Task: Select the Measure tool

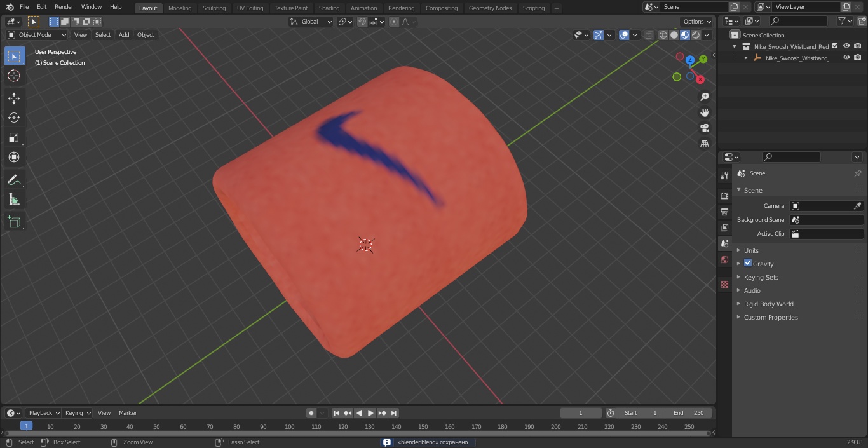Action: click(x=14, y=200)
